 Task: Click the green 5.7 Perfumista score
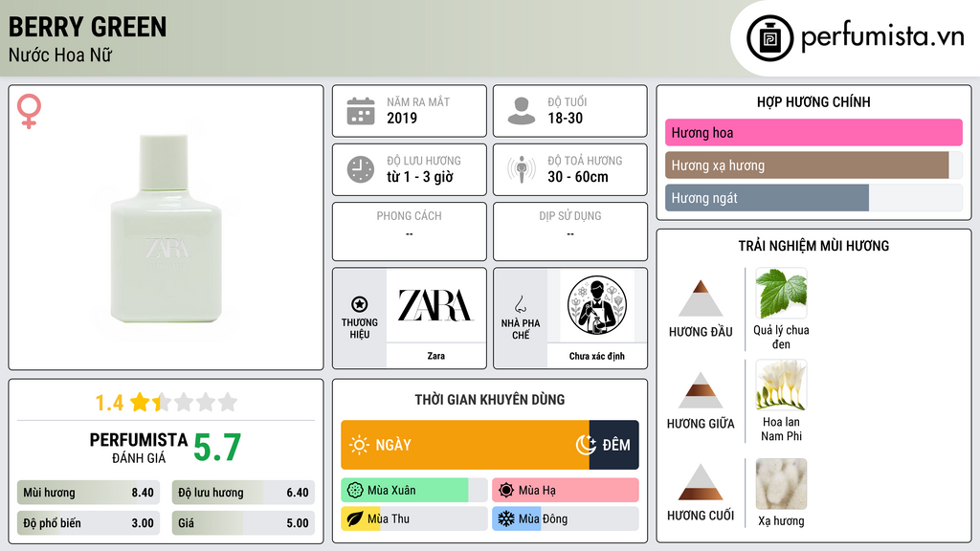pos(217,448)
